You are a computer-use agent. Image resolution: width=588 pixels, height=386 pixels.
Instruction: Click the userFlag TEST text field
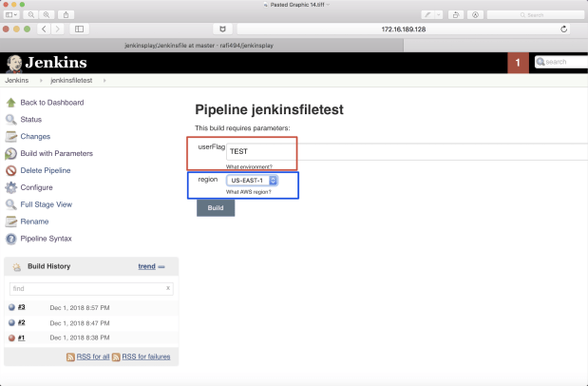(x=407, y=152)
